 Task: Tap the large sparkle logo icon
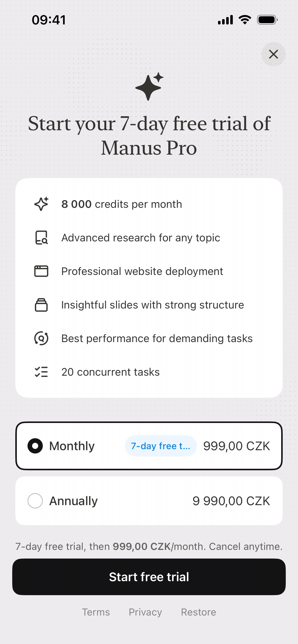pyautogui.click(x=149, y=86)
